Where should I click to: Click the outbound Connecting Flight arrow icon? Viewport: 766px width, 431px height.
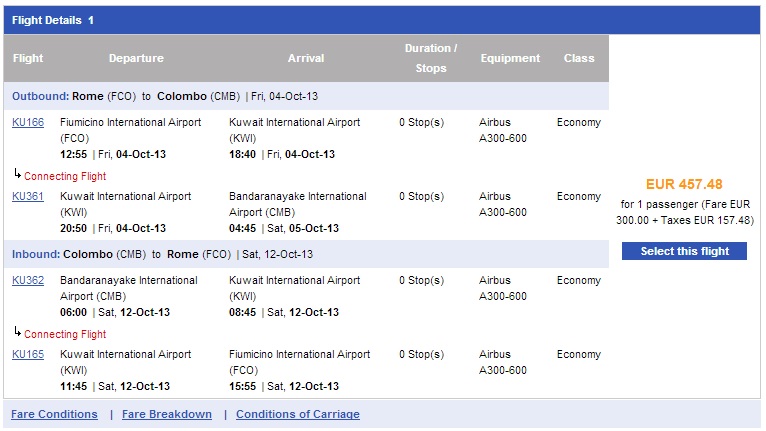pyautogui.click(x=18, y=173)
